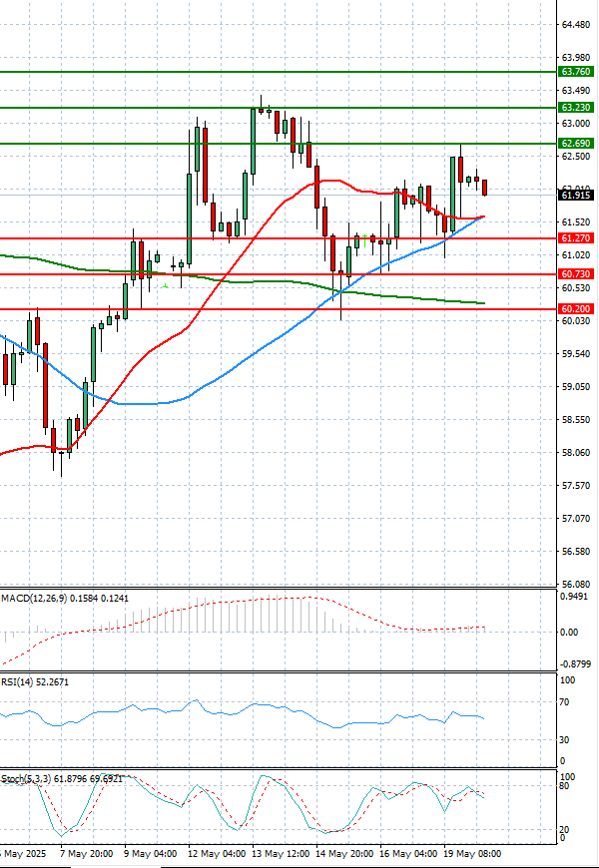Screen dimensions: 599x868
Task: Click the MACD scale value -0.8799
Action: [x=576, y=663]
